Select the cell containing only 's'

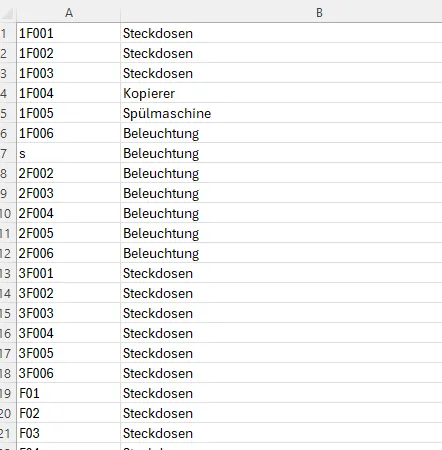click(68, 153)
